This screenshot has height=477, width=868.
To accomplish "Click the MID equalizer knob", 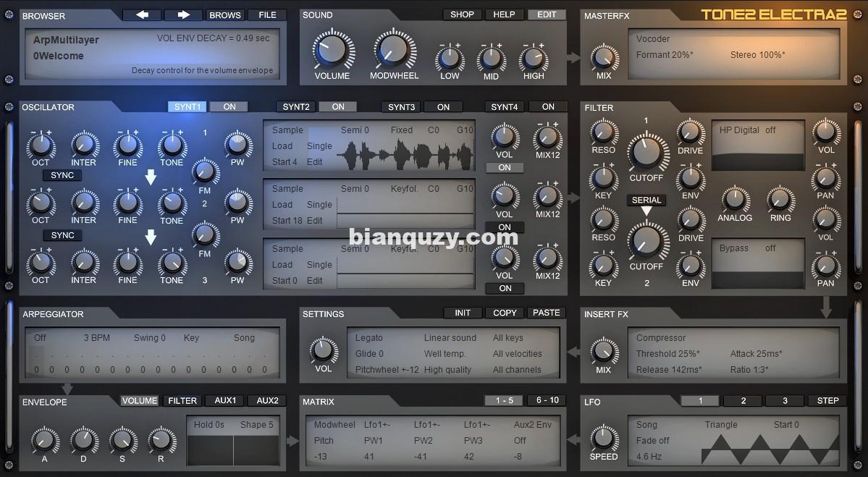I will pos(491,58).
